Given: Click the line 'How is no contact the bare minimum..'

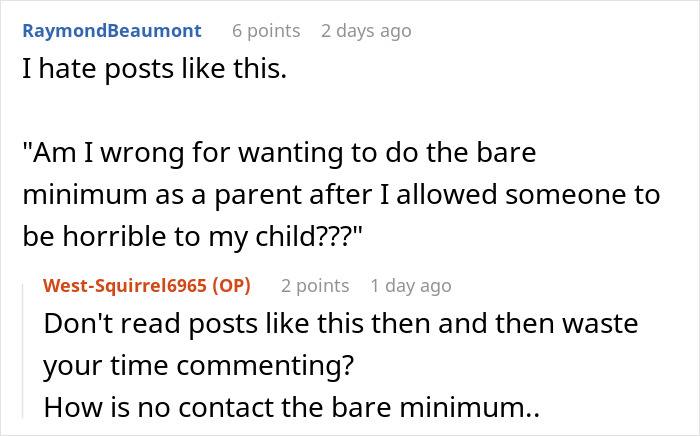Looking at the screenshot, I should 292,407.
